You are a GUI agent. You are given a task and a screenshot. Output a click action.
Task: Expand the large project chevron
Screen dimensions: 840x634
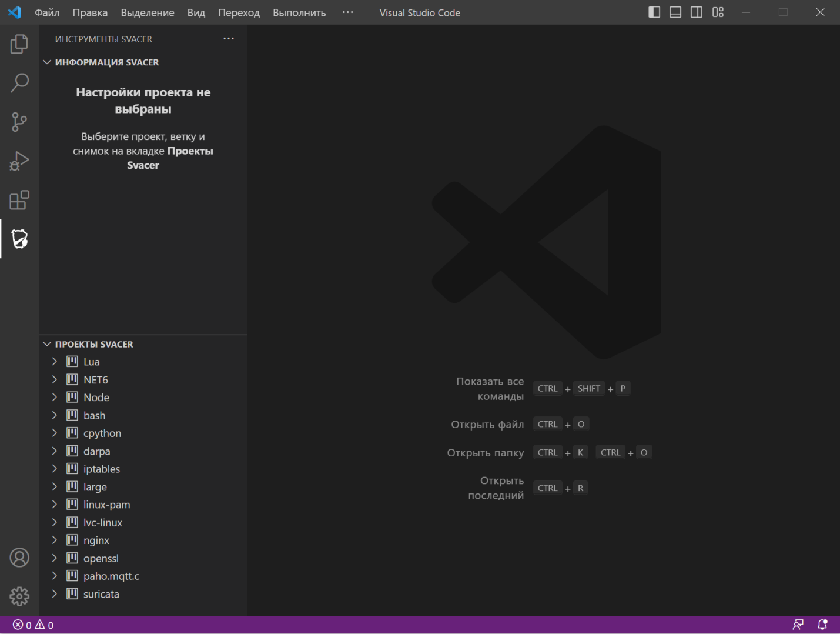coord(55,486)
